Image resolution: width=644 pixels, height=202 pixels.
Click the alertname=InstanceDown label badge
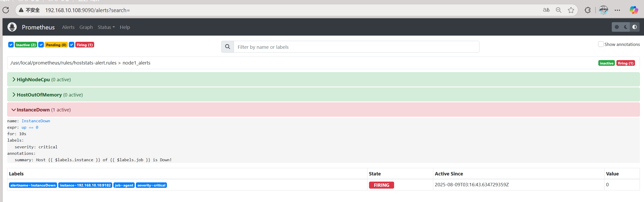point(33,185)
